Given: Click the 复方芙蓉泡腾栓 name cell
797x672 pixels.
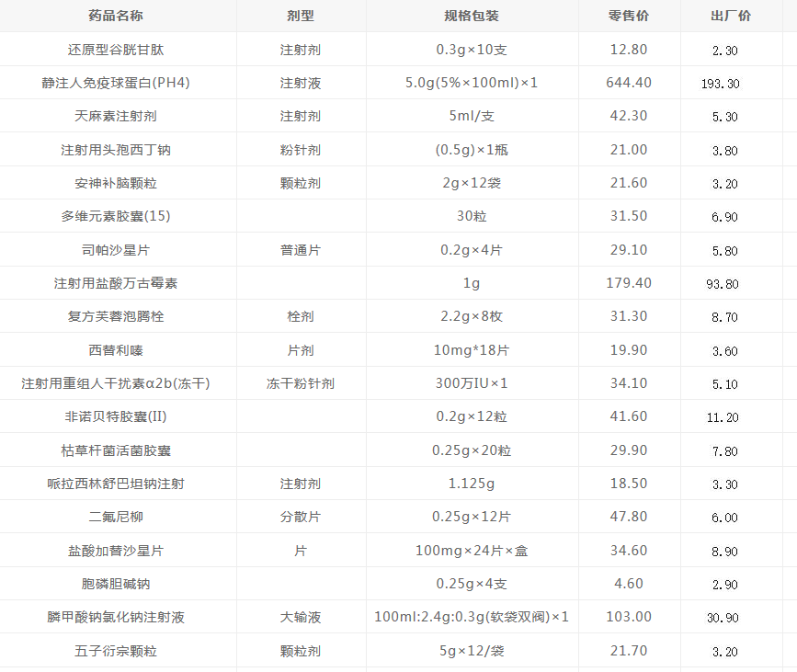Looking at the screenshot, I should tap(116, 316).
